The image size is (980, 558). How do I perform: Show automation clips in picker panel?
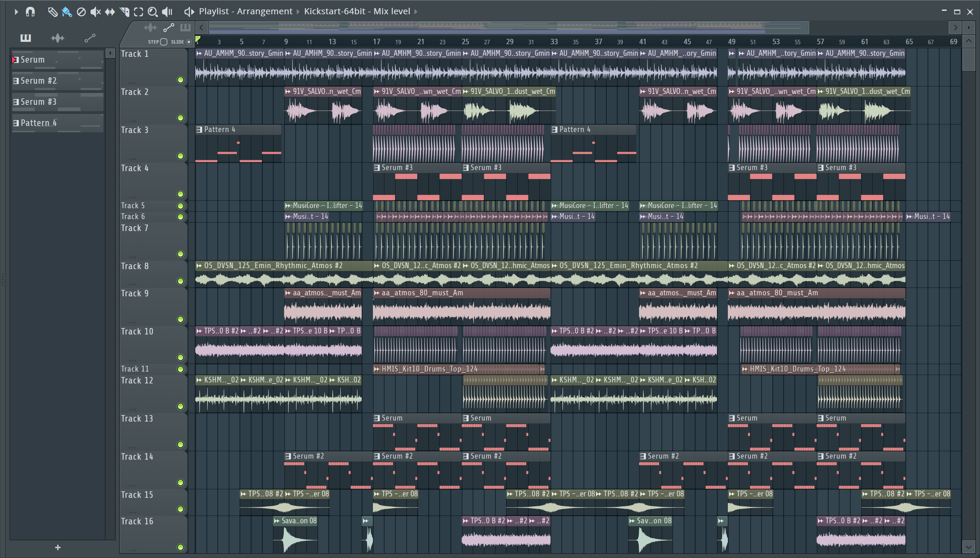coord(90,37)
